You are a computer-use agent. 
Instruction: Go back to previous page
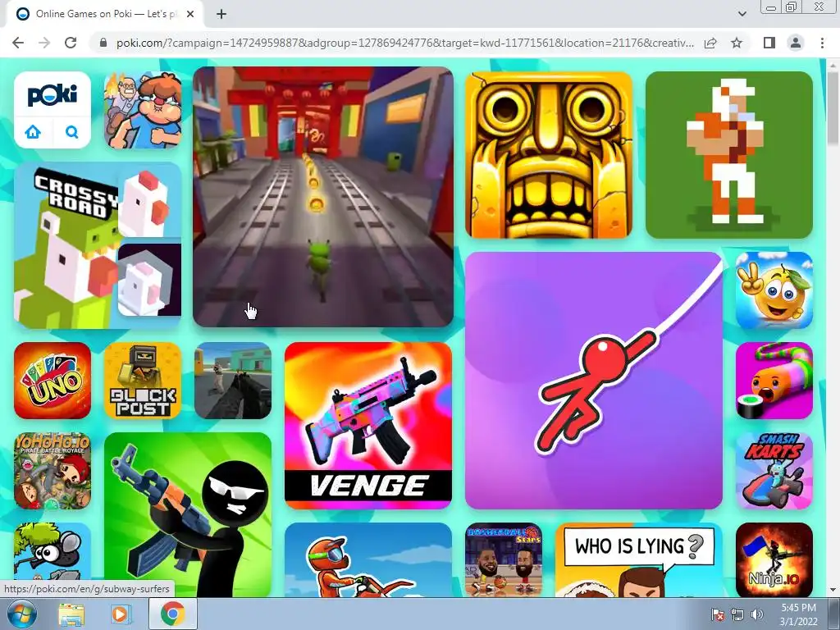point(18,43)
